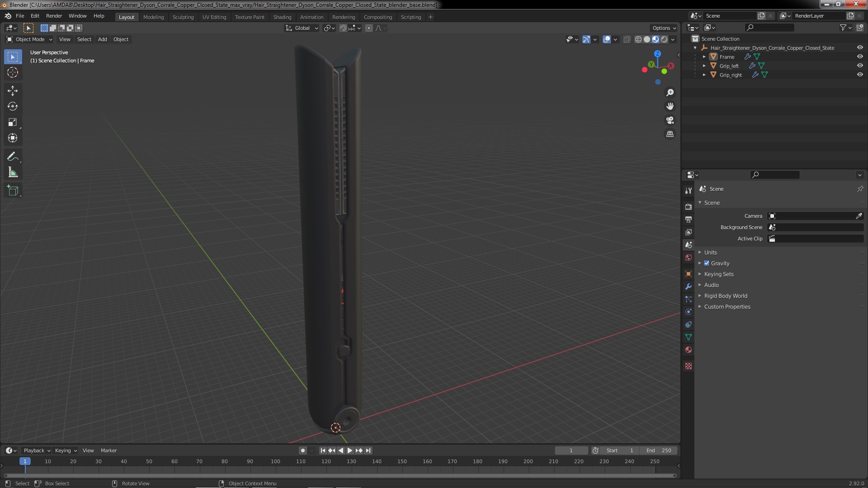Open the Object Data mesh tab
The height and width of the screenshot is (488, 868).
pos(688,337)
